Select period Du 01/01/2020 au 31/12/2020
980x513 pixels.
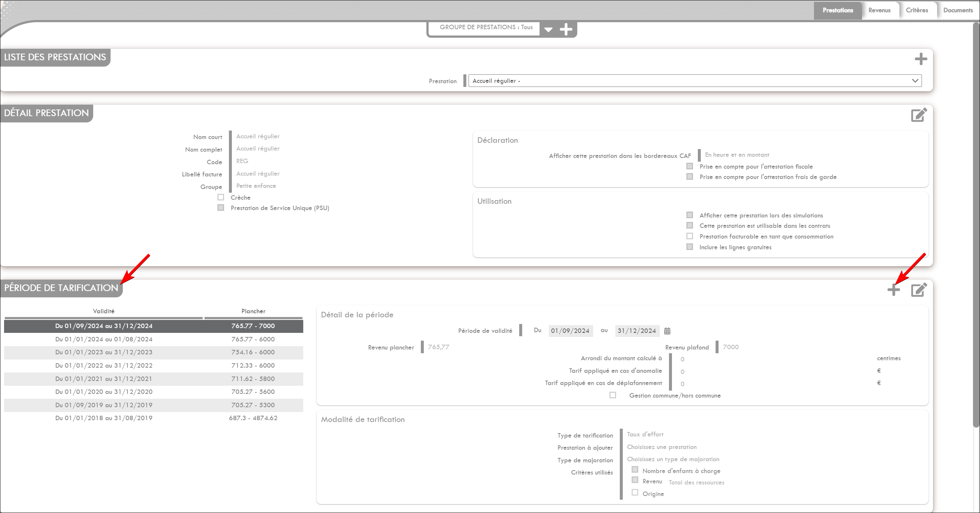pos(154,392)
